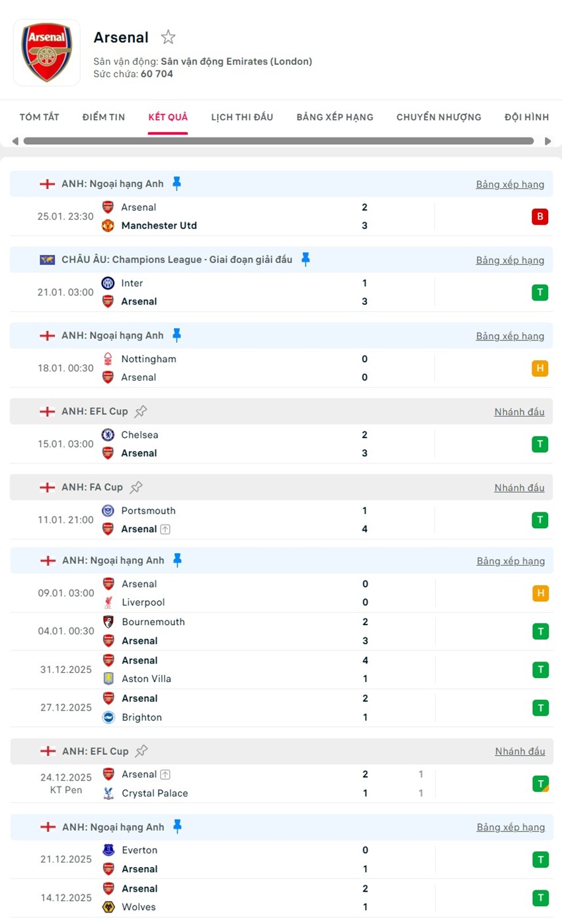Screen dimensions: 562x924
Task: Click the England flag next to Ngoại hạng Anh
Action: coord(47,184)
